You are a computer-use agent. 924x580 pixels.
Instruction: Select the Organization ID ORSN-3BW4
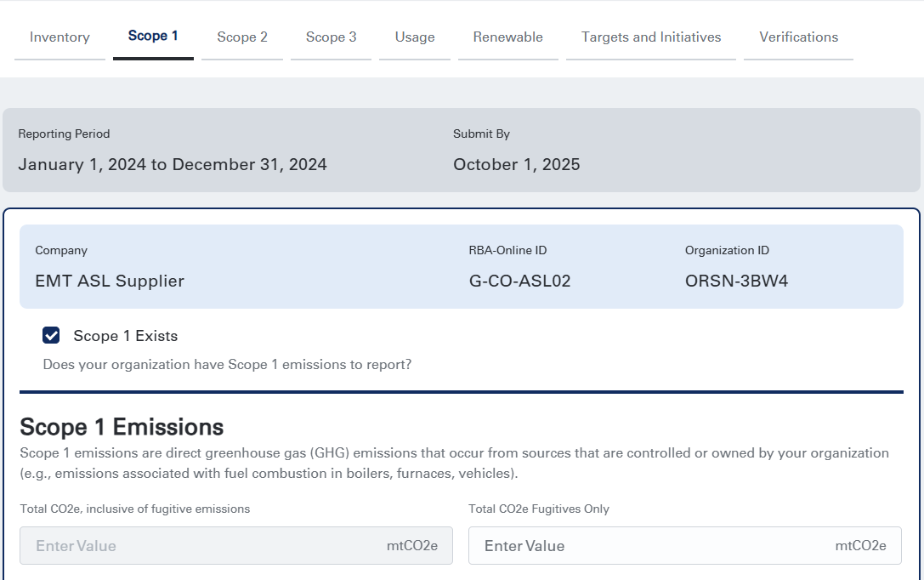(737, 281)
